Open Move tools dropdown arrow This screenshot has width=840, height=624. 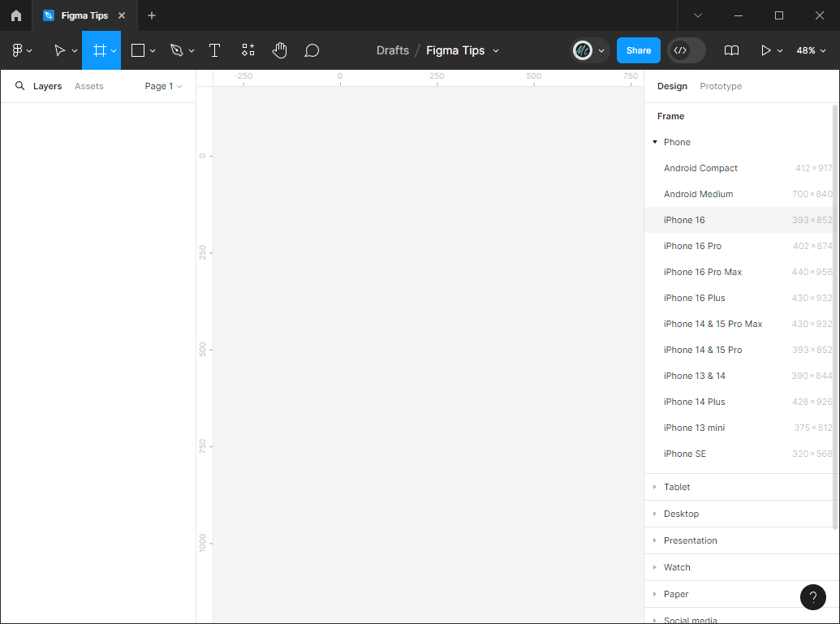pos(75,51)
